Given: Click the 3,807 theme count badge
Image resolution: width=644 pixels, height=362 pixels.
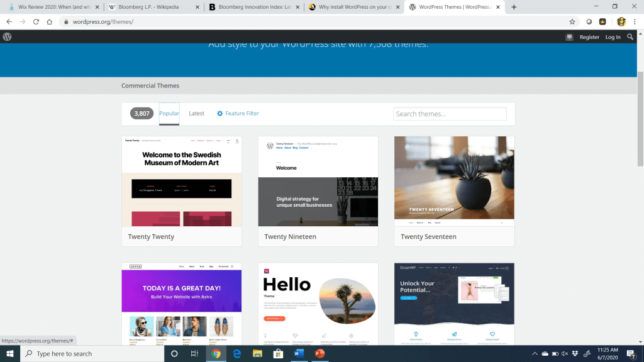Looking at the screenshot, I should click(142, 113).
